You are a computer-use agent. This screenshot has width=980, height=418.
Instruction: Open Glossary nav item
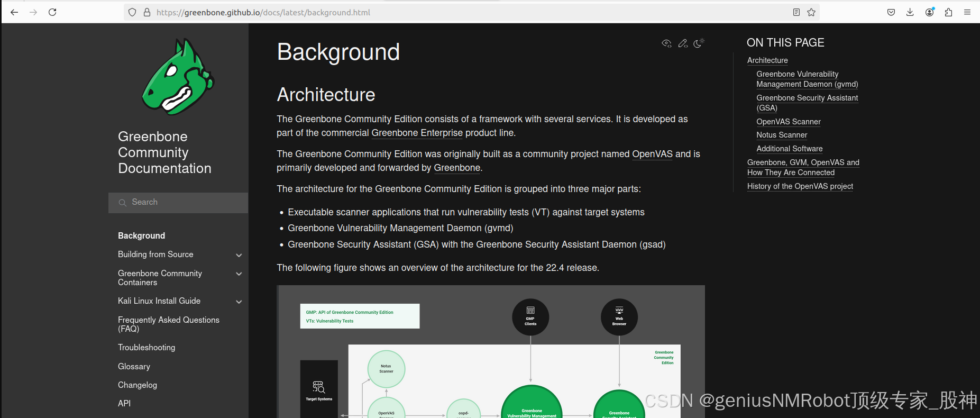click(x=134, y=367)
